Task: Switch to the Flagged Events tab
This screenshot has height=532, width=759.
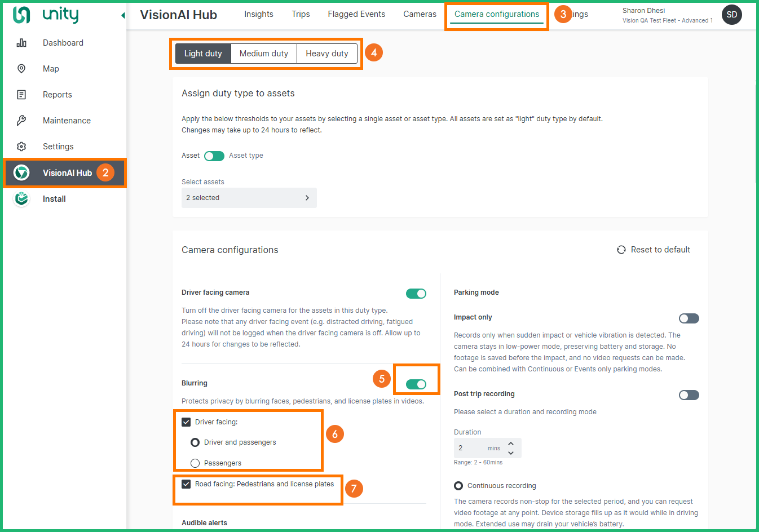Action: (356, 14)
